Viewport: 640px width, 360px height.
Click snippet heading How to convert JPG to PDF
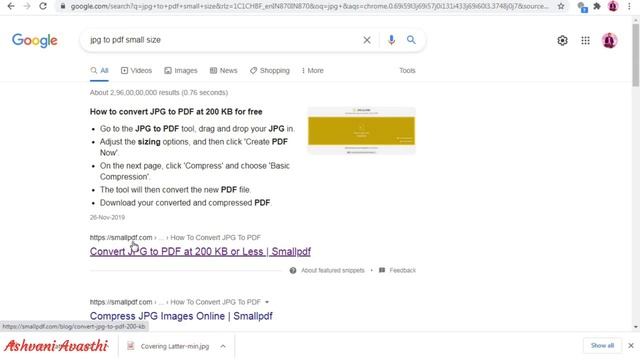(176, 112)
